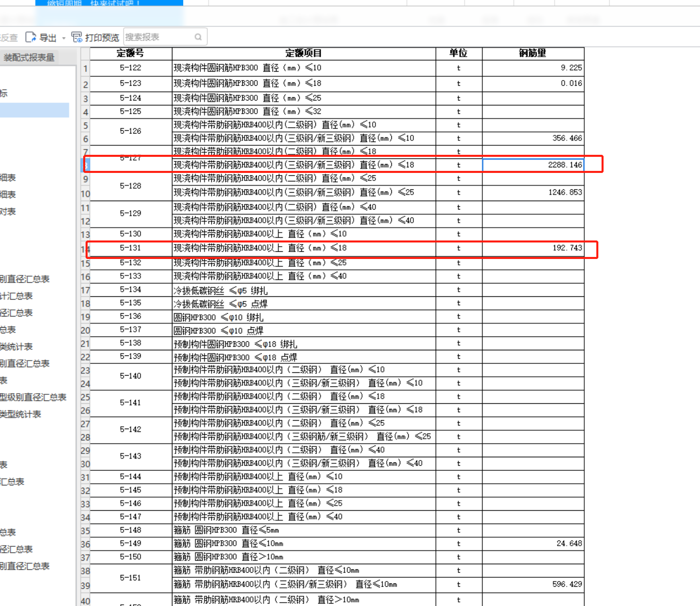Image resolution: width=700 pixels, height=606 pixels.
Task: Click the print preview icon
Action: [76, 37]
